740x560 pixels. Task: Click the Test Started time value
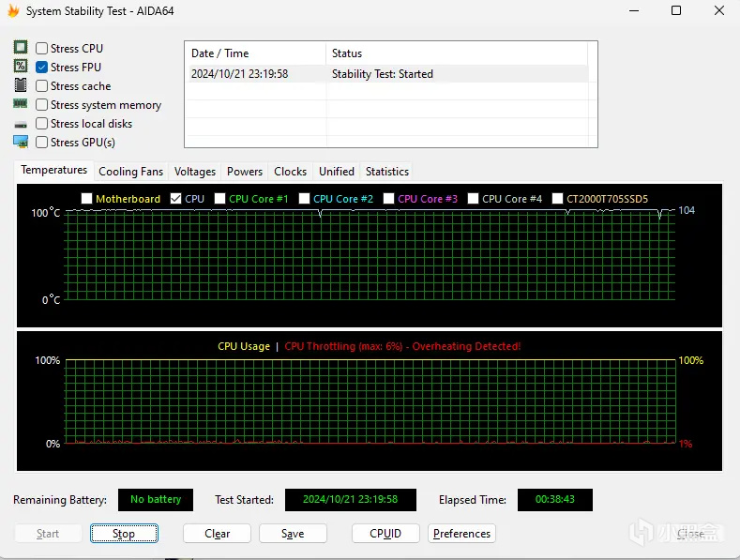point(351,500)
